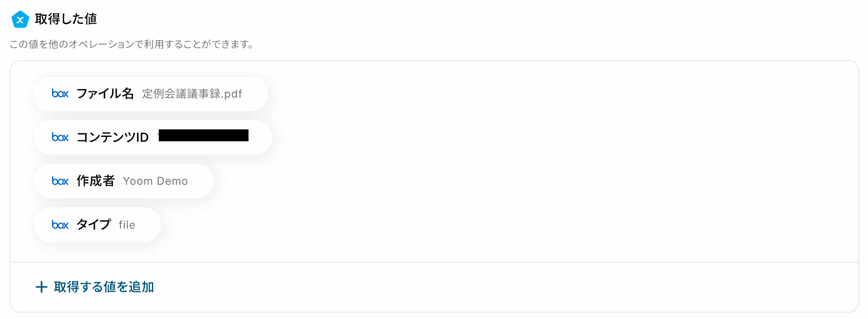Viewport: 868px width, 319px height.
Task: Click the description text under the heading
Action: (x=132, y=44)
